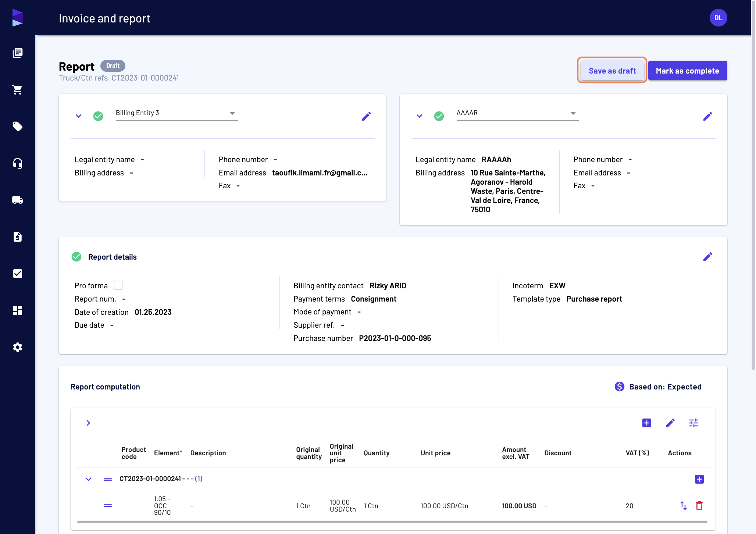Screen dimensions: 756x534
Task: Collapse the Billing Entity 3 card
Action: click(78, 116)
